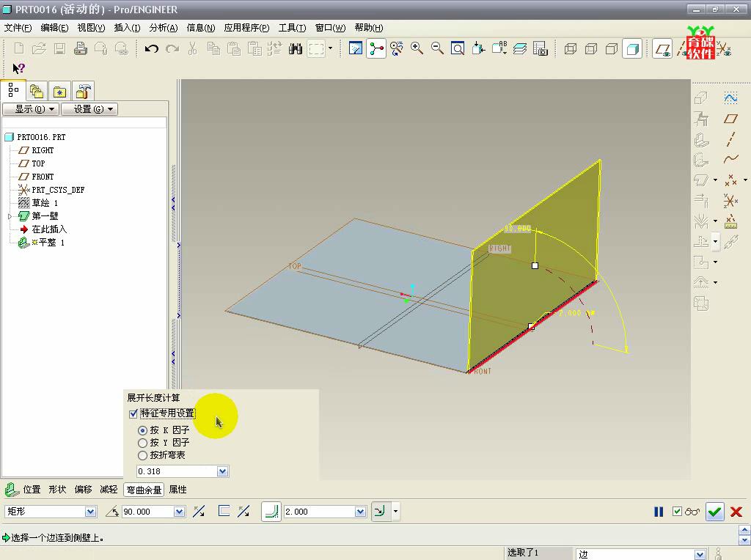This screenshot has height=560, width=751.
Task: Open the 2.000 radius dropdown
Action: point(360,512)
